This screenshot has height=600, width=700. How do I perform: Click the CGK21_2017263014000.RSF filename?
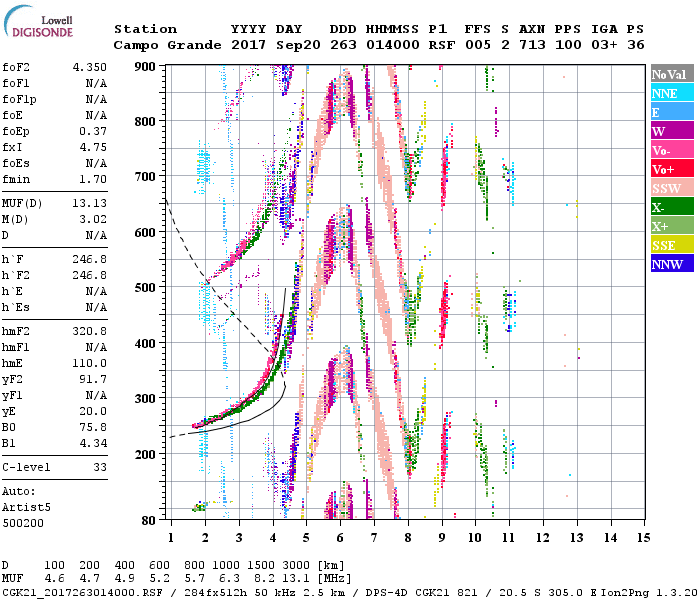coord(83,592)
